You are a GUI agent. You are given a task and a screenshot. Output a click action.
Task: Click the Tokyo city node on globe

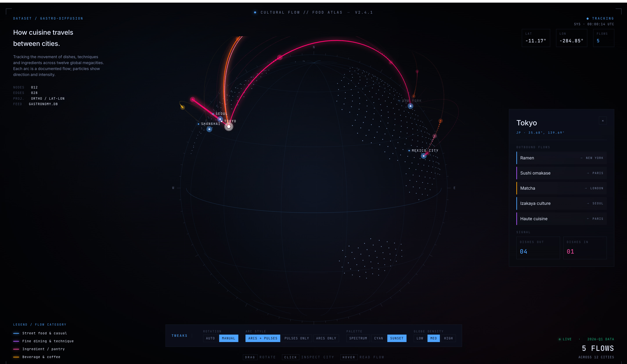coord(229,127)
